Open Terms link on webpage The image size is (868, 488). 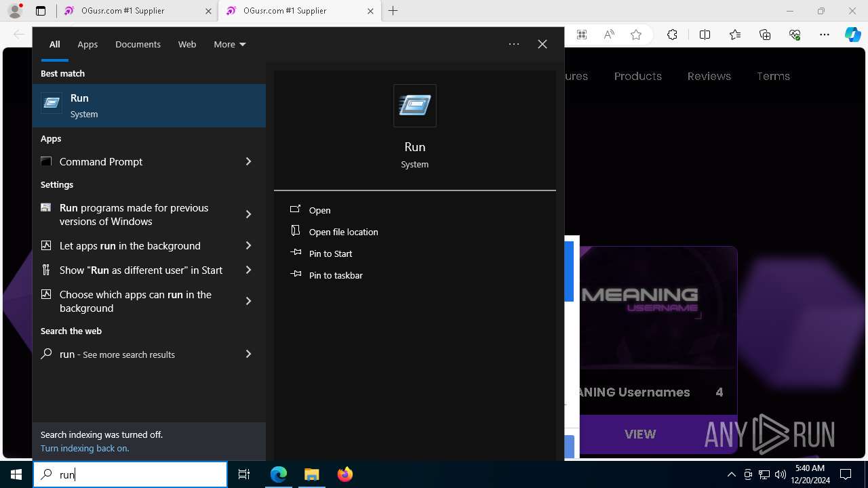click(x=773, y=76)
